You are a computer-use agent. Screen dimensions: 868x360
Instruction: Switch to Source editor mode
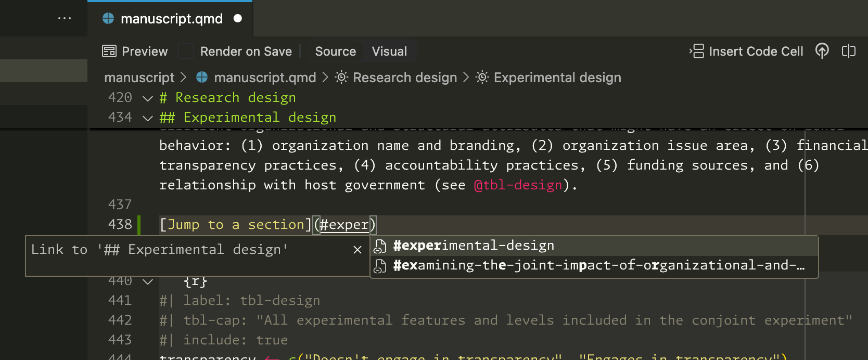click(x=335, y=52)
